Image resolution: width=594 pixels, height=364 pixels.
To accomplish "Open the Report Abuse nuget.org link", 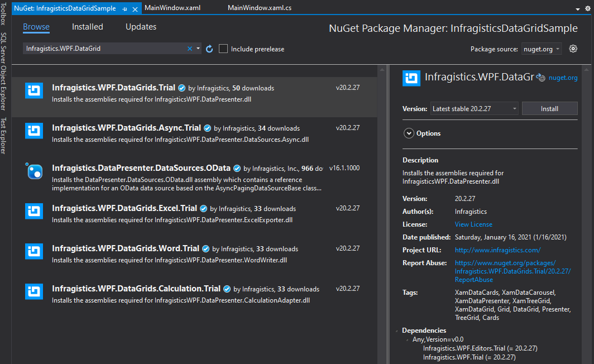I will coord(512,271).
